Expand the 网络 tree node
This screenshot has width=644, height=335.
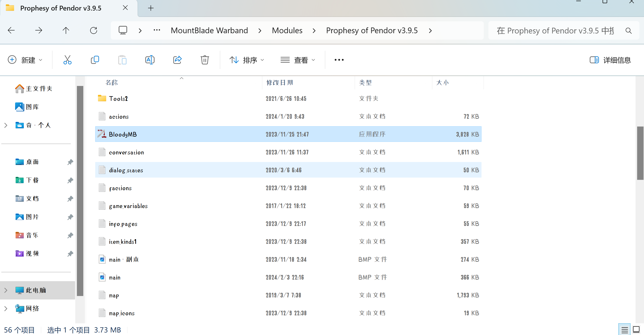6,308
